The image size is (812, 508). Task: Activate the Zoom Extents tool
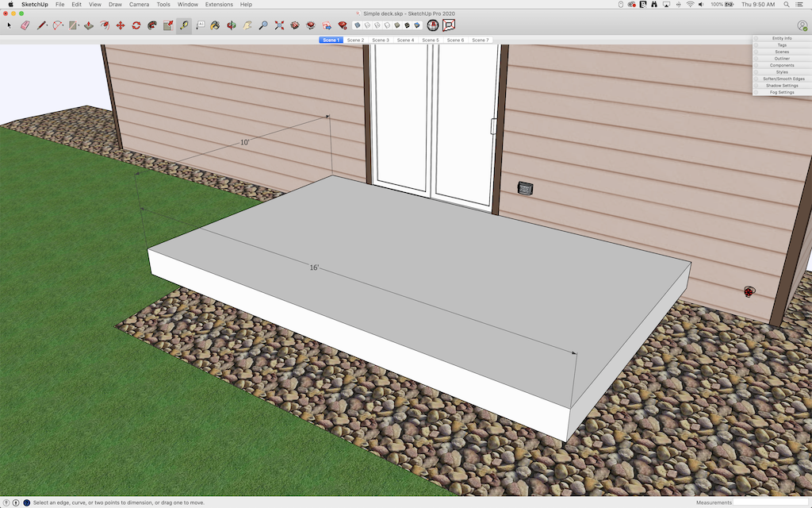[x=279, y=25]
